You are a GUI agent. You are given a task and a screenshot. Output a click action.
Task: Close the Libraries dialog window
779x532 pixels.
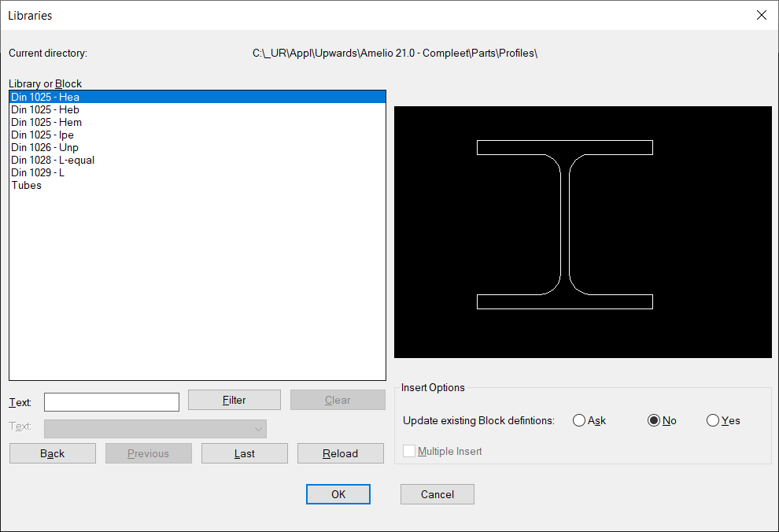[x=761, y=16]
